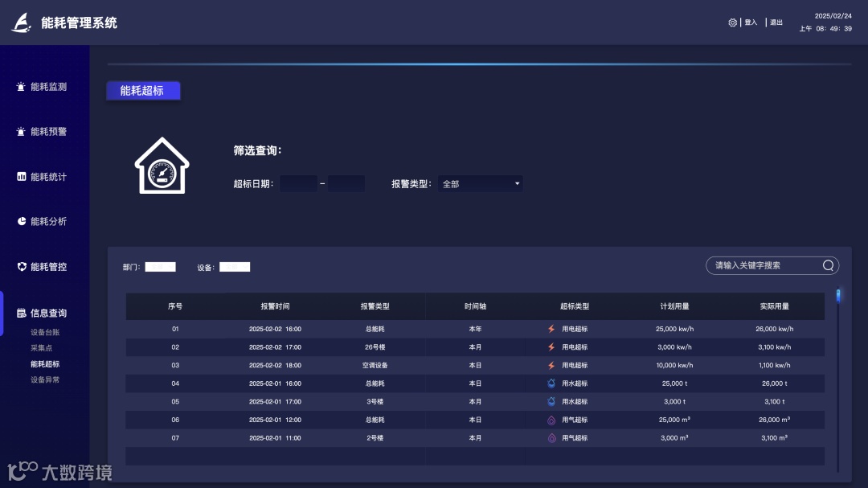
Task: Click the 登入 login link
Action: pos(751,23)
